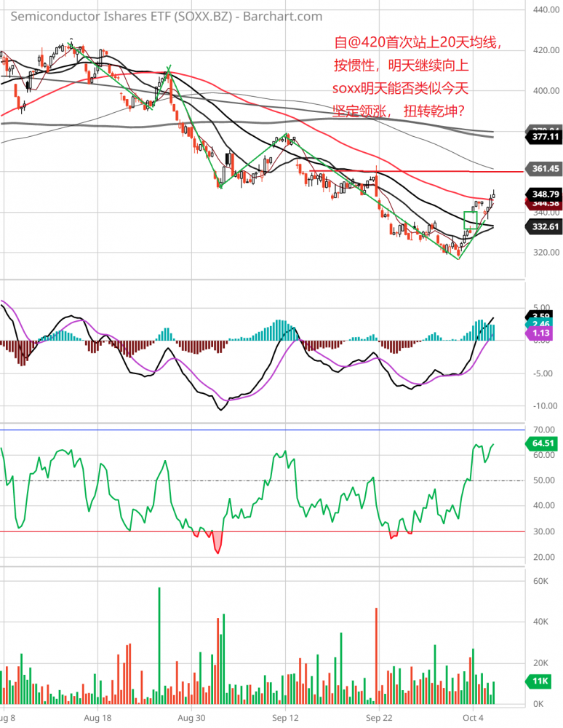The width and height of the screenshot is (563, 728).
Task: Click the 377.11 moving average tag
Action: (544, 136)
